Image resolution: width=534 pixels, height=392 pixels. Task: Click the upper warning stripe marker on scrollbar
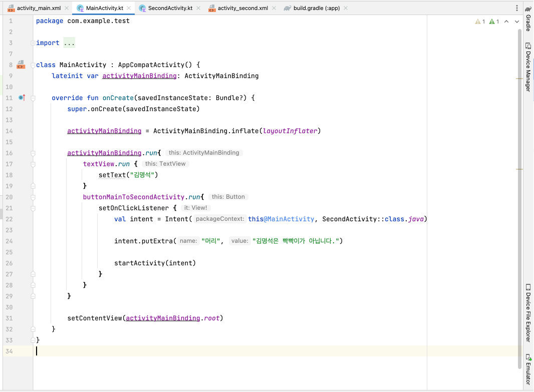[x=519, y=79]
